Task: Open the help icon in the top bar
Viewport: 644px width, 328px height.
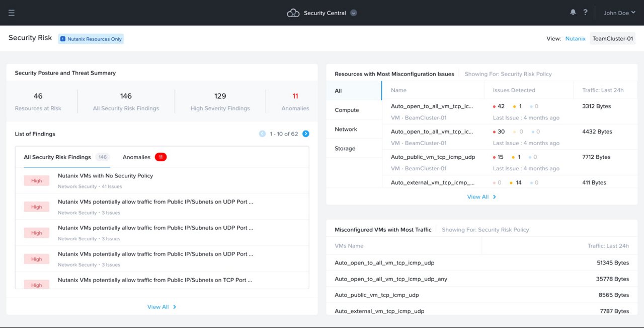Action: point(585,12)
